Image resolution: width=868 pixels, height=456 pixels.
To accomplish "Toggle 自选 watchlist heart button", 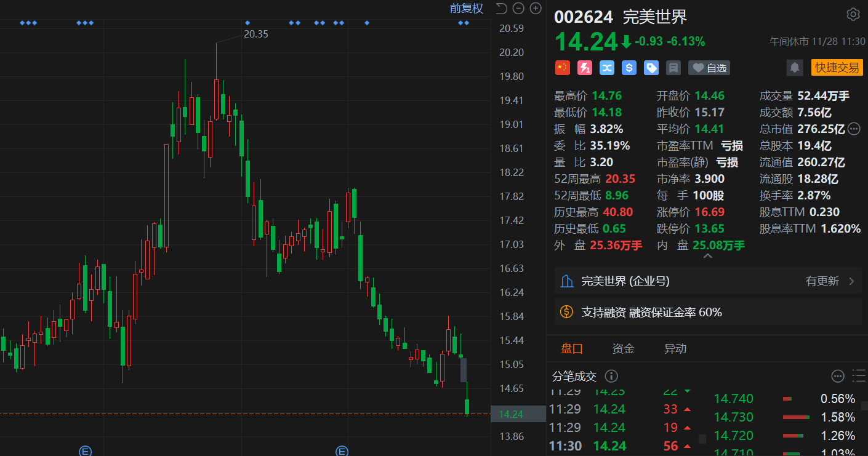I will pyautogui.click(x=709, y=68).
